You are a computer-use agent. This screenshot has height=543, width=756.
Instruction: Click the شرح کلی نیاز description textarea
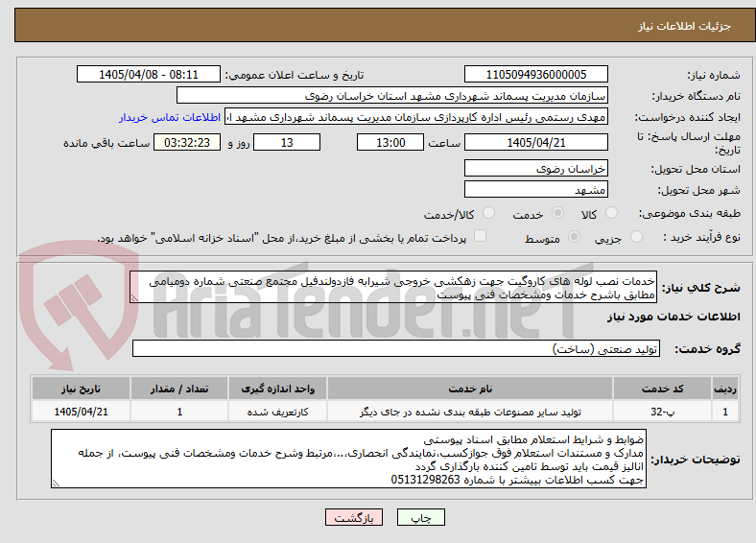tap(393, 287)
